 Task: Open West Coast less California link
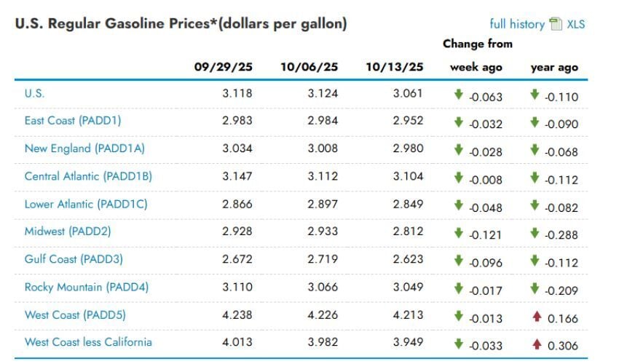point(88,342)
